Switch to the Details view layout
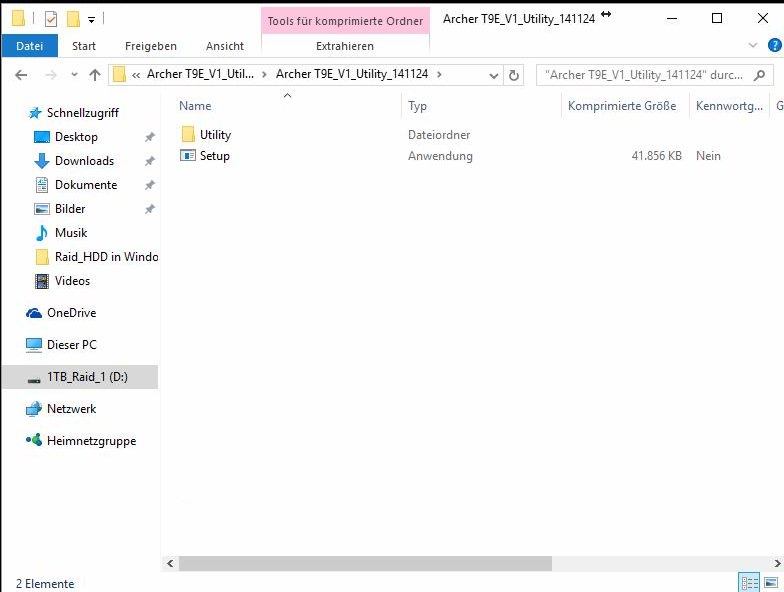Screen dimensions: 784x592 pos(749,582)
